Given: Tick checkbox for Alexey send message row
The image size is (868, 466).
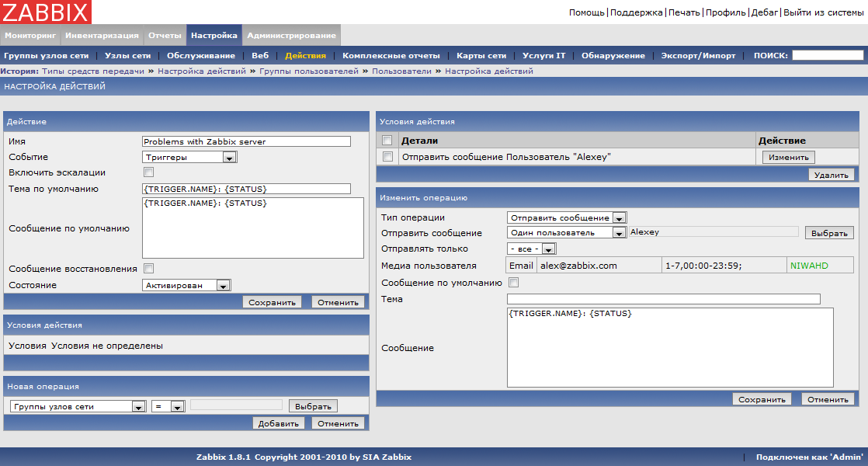Looking at the screenshot, I should 387,157.
